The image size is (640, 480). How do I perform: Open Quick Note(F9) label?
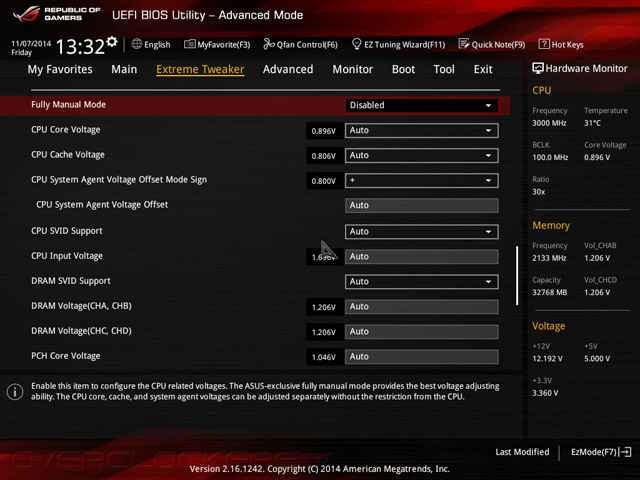click(498, 44)
